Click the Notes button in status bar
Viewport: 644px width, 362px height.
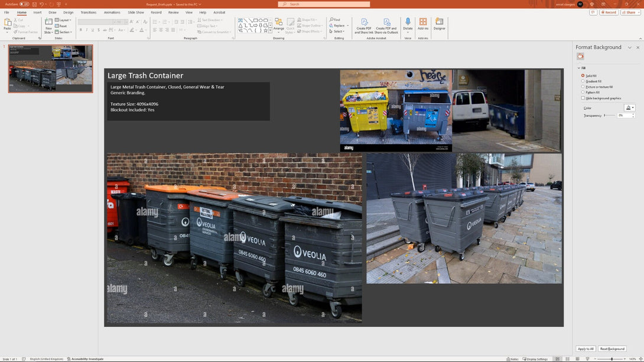[513, 359]
